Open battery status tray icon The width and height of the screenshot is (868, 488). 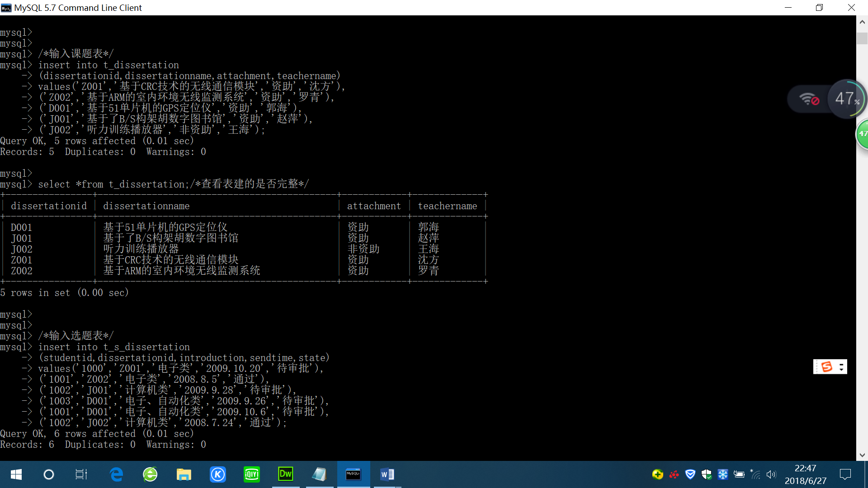(x=739, y=474)
